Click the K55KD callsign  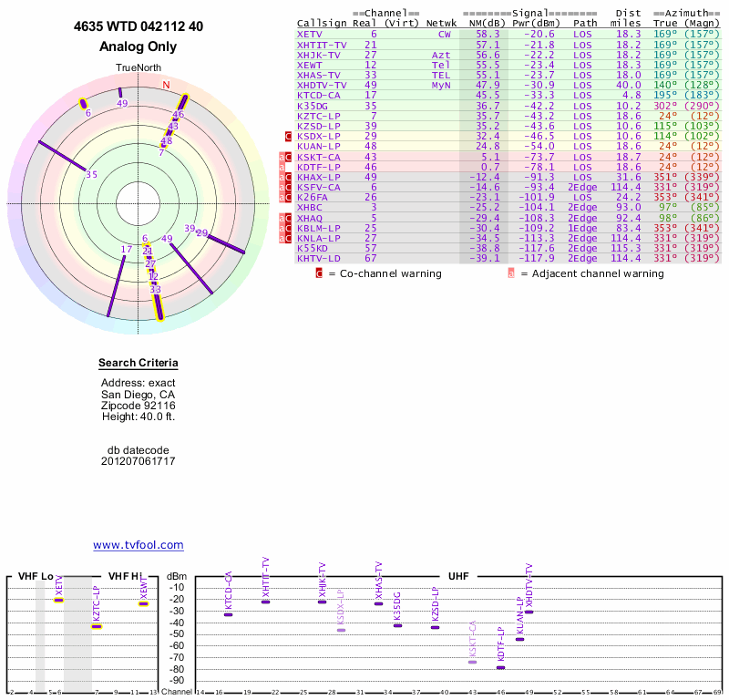tap(313, 248)
